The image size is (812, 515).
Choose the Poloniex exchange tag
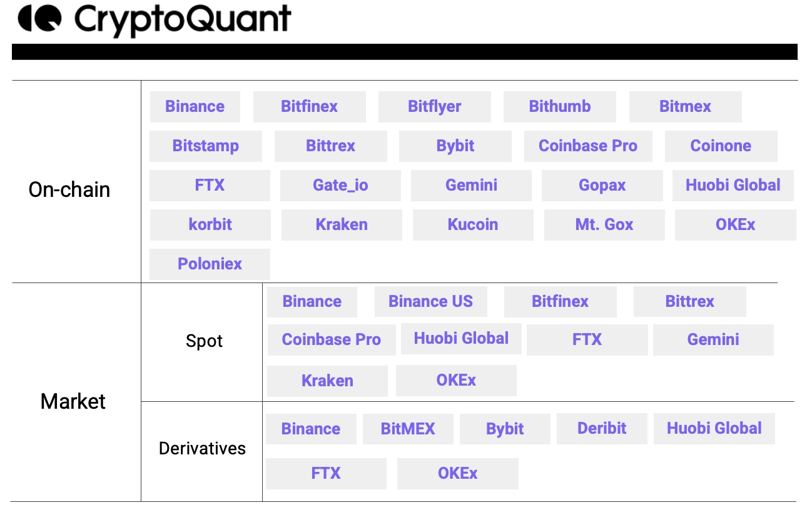click(x=210, y=264)
